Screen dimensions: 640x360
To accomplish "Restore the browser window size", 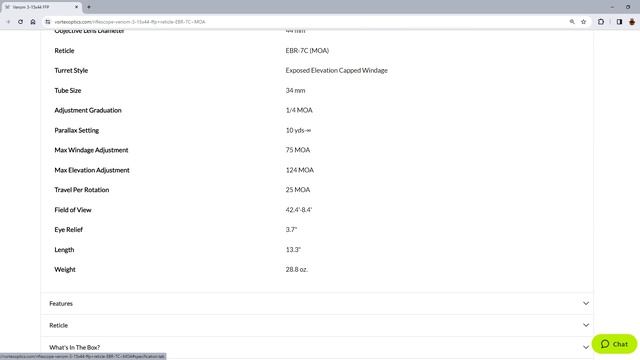I will point(628,7).
